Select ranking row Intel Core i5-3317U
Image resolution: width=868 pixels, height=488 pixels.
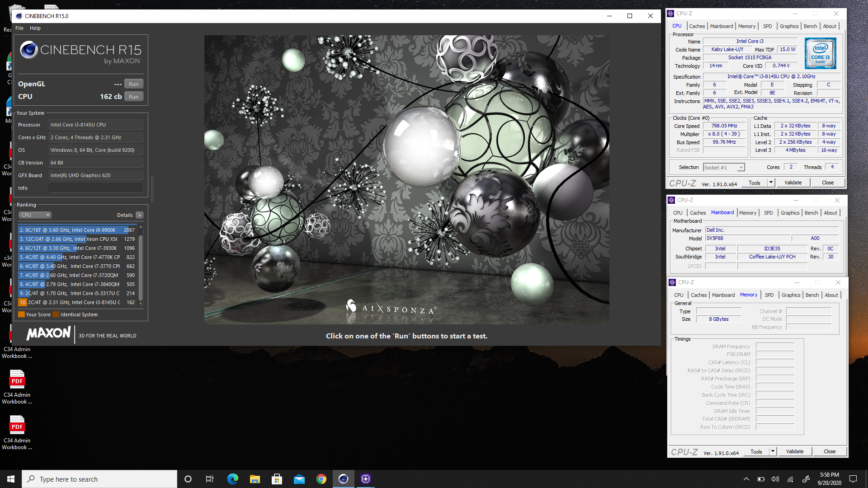(77, 293)
